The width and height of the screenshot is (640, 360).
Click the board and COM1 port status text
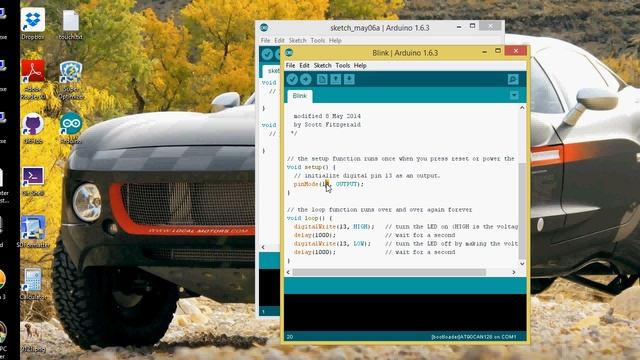[x=473, y=337]
